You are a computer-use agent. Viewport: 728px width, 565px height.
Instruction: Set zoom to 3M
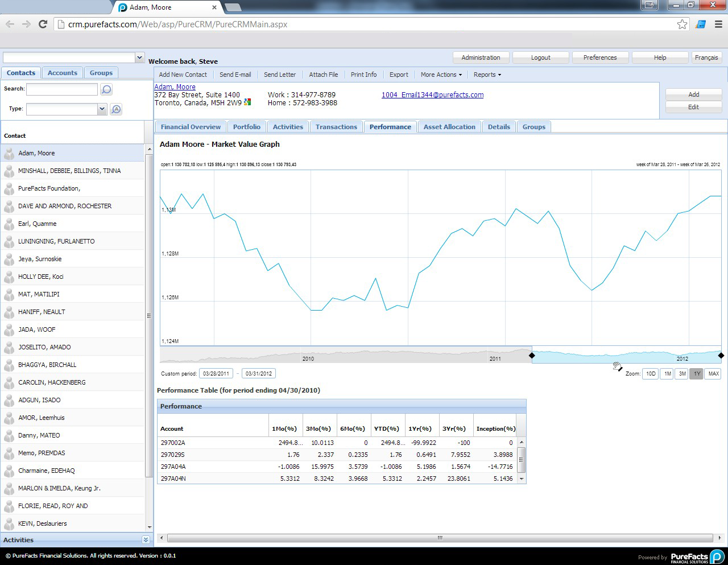point(681,374)
